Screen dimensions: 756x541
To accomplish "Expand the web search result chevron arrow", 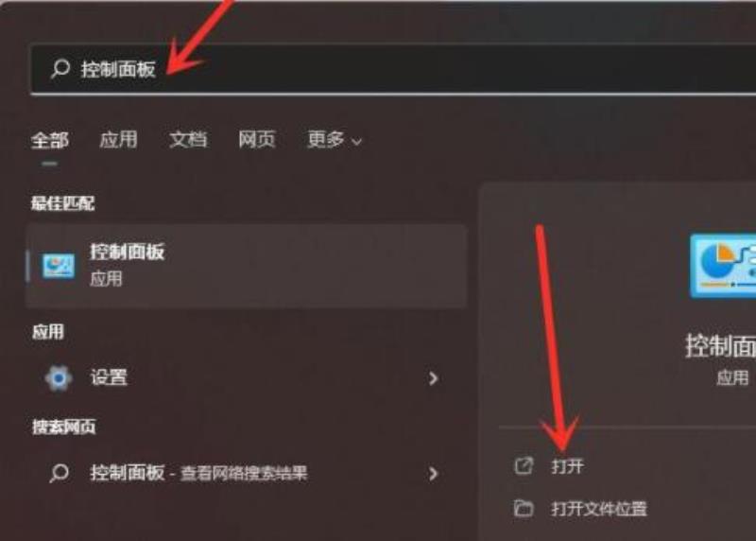I will (433, 474).
